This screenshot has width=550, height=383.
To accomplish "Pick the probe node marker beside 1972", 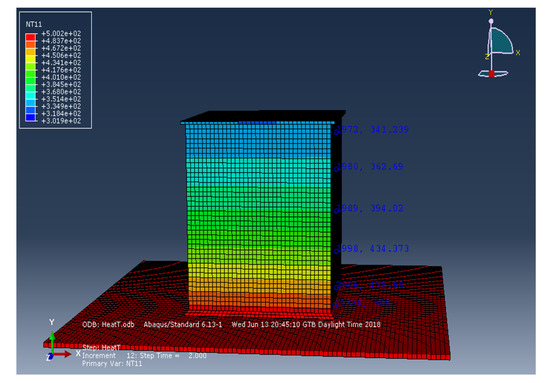I will (336, 132).
